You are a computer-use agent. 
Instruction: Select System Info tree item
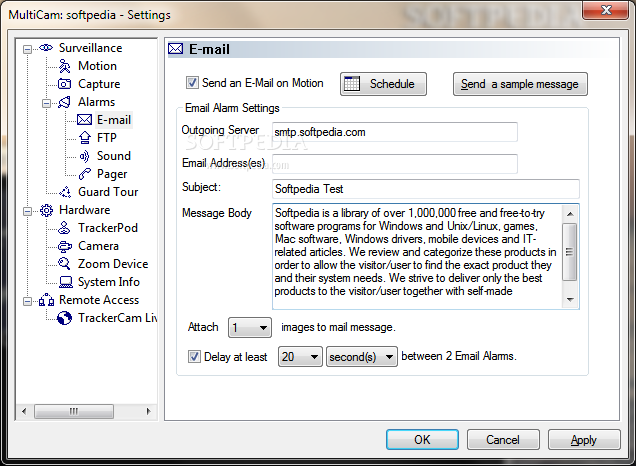(109, 282)
